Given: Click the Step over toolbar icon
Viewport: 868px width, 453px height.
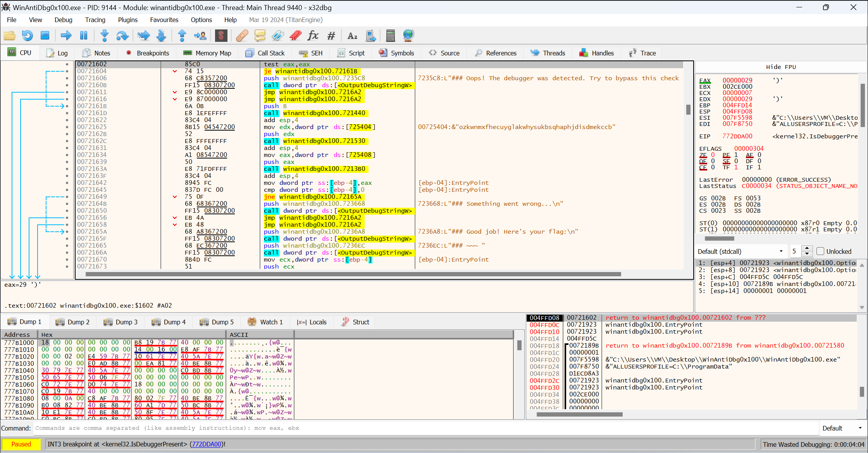Looking at the screenshot, I should tap(122, 36).
